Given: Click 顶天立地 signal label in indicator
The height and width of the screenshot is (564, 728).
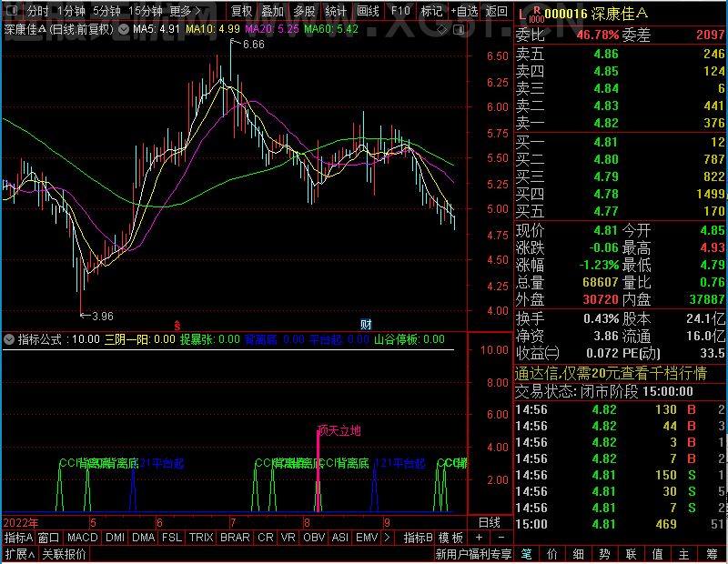Looking at the screenshot, I should 339,431.
